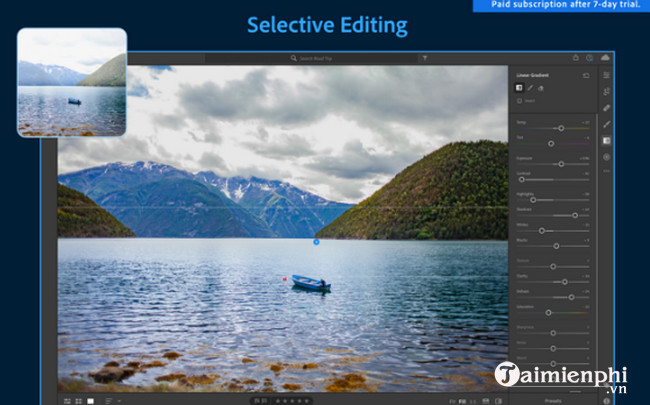Open the three-dot more options menu

tap(606, 170)
